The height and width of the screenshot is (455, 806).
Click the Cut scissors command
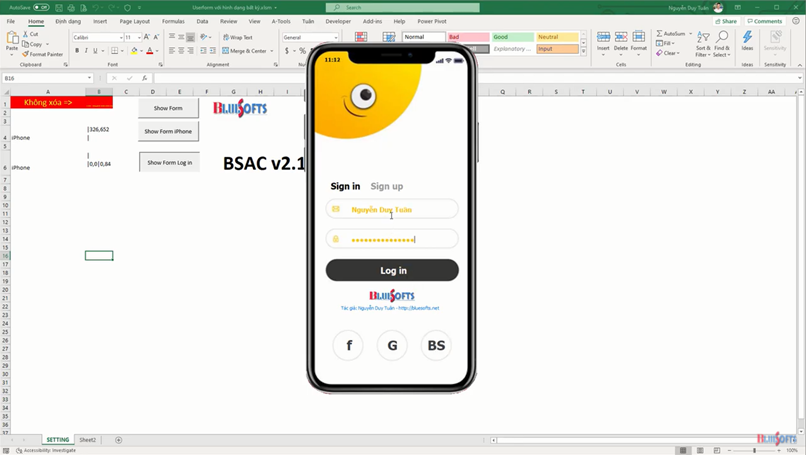pos(30,34)
